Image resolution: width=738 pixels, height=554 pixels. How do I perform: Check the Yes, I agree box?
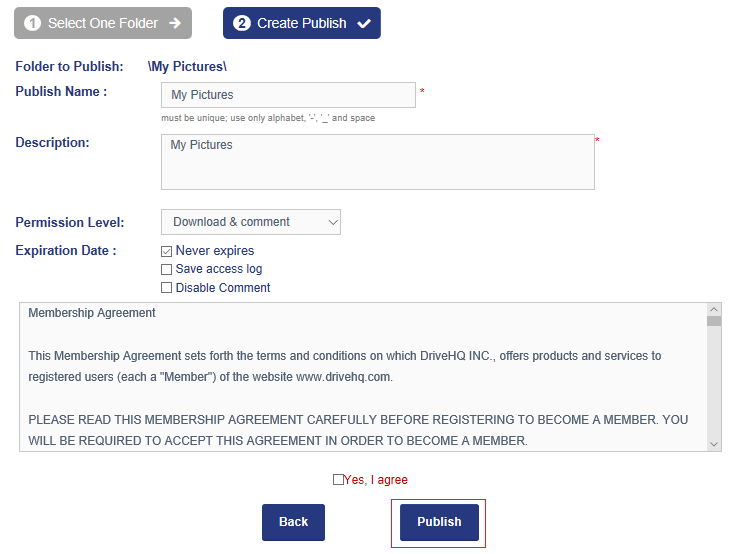338,480
